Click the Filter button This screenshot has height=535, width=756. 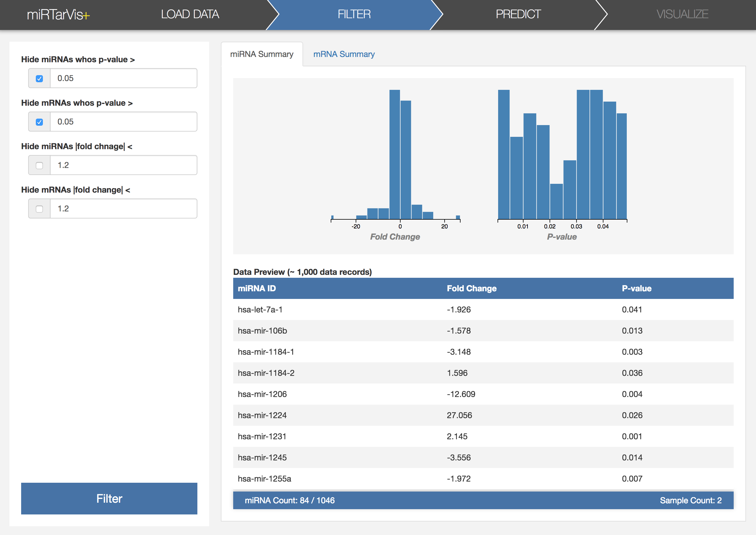109,498
